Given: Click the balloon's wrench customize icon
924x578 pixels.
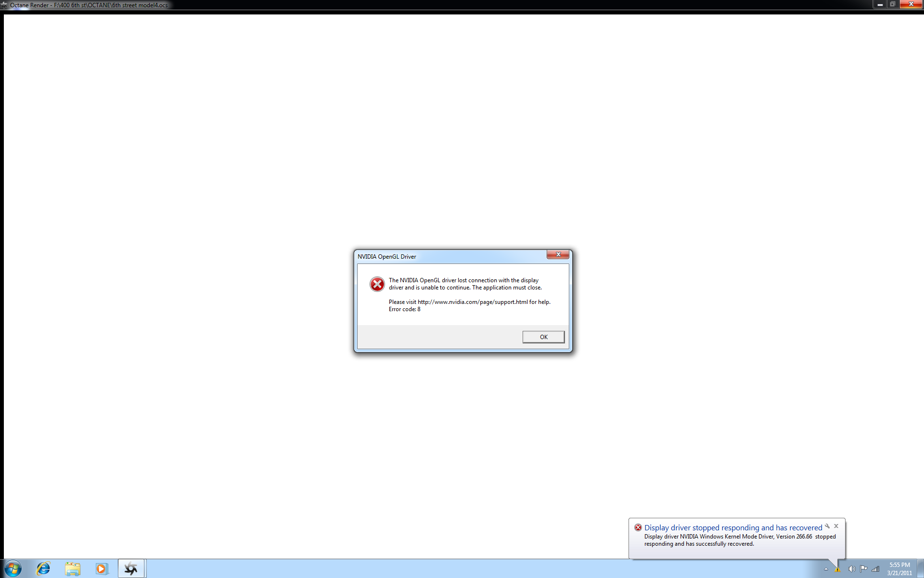Looking at the screenshot, I should click(x=827, y=526).
